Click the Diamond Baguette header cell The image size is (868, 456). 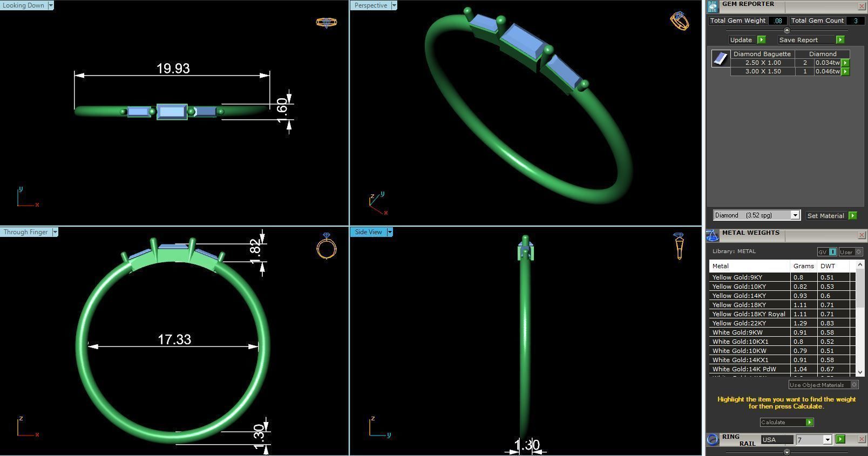(x=762, y=54)
